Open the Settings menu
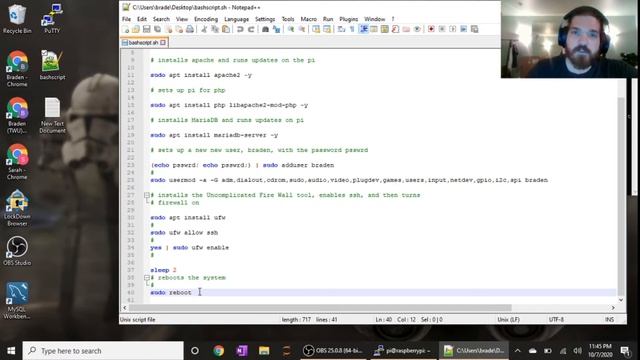The height and width of the screenshot is (360, 640). pos(265,19)
